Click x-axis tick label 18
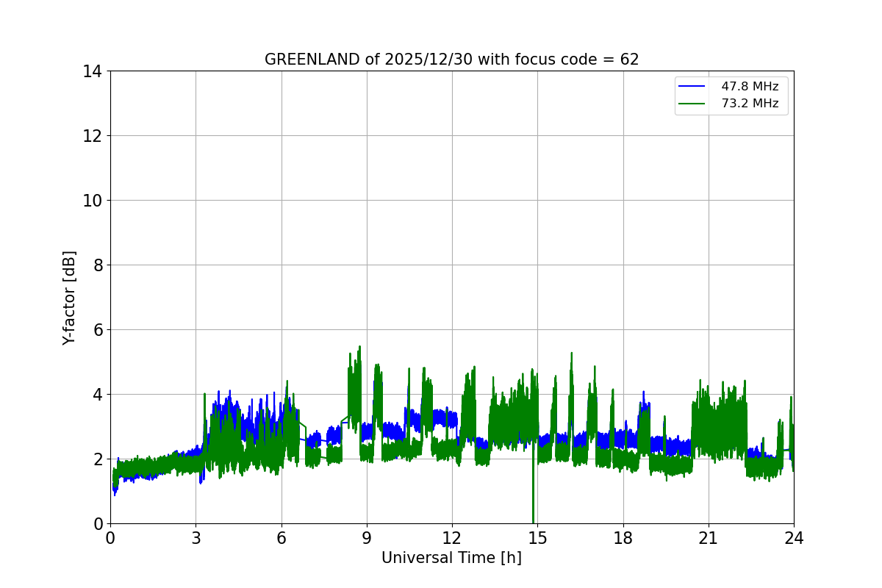The width and height of the screenshot is (882, 588). pyautogui.click(x=623, y=538)
